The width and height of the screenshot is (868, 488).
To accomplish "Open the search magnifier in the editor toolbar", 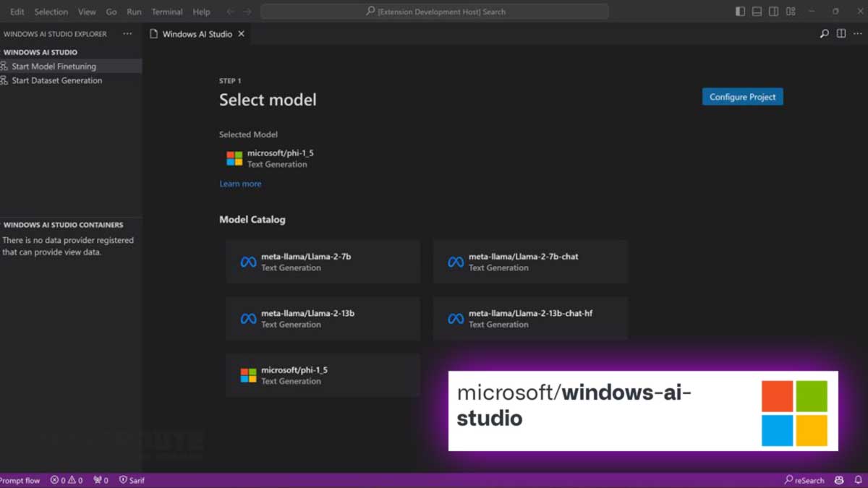I will coord(825,33).
